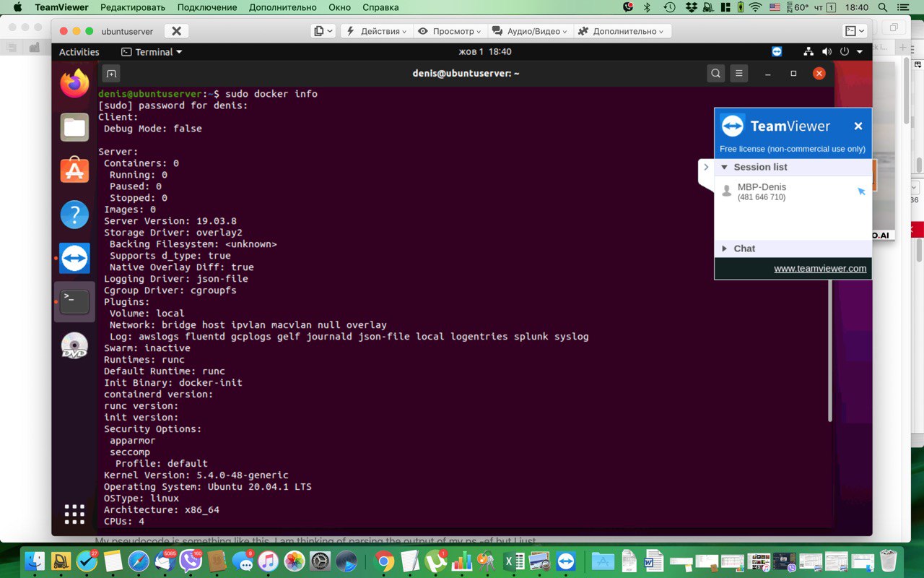Image resolution: width=924 pixels, height=578 pixels.
Task: Select the Terminal icon in Ubuntu dock
Action: pyautogui.click(x=74, y=301)
